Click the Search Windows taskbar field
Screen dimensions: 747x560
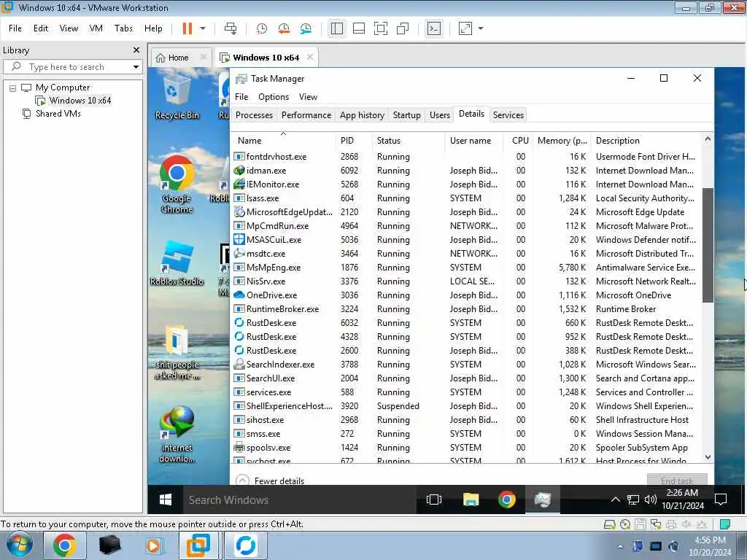tap(299, 500)
